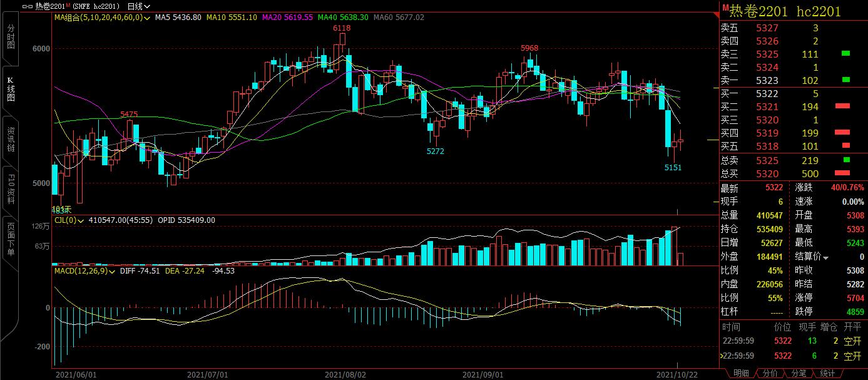
Task: Click the 最新 price value 5322
Action: [774, 188]
